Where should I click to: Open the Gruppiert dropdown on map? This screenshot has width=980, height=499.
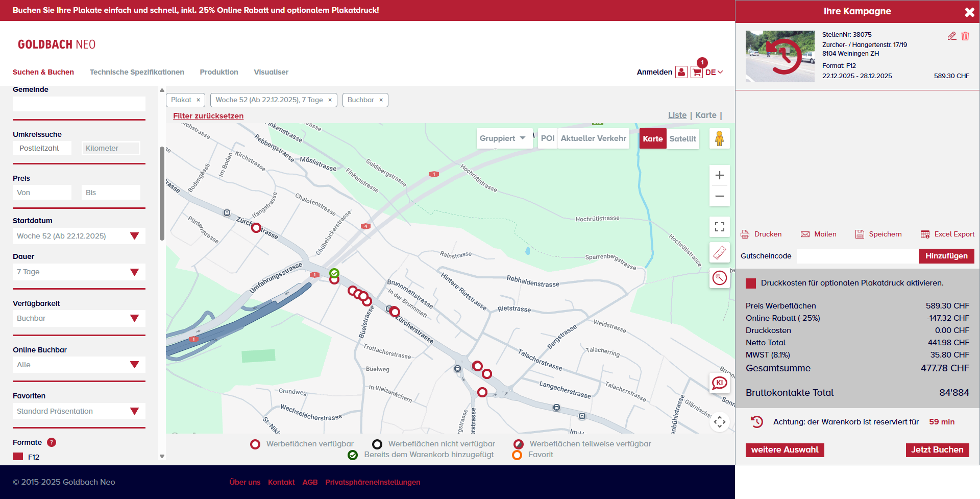(x=503, y=138)
